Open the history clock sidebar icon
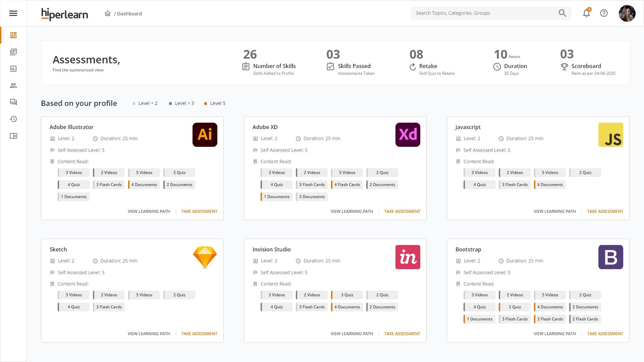This screenshot has width=644, height=362. click(x=13, y=119)
